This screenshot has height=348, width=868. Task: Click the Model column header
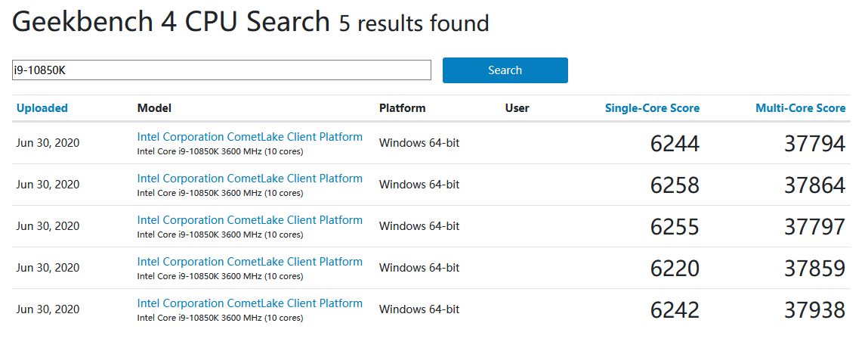click(x=154, y=108)
